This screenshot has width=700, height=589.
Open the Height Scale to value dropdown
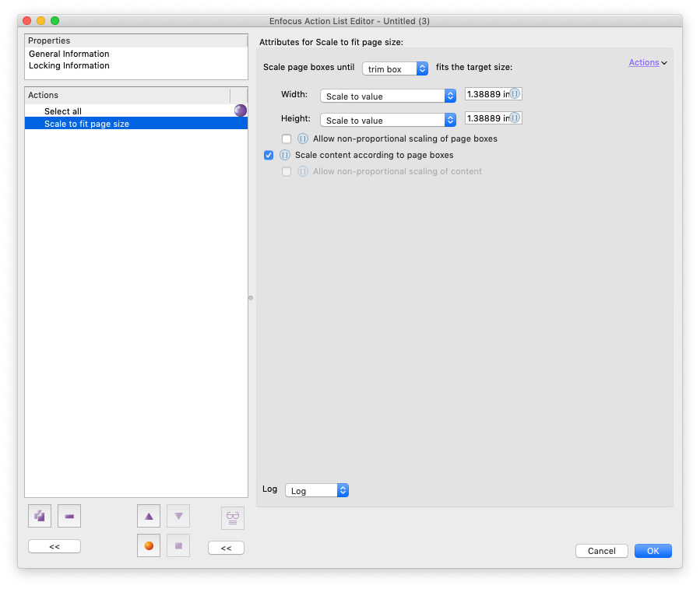point(388,120)
